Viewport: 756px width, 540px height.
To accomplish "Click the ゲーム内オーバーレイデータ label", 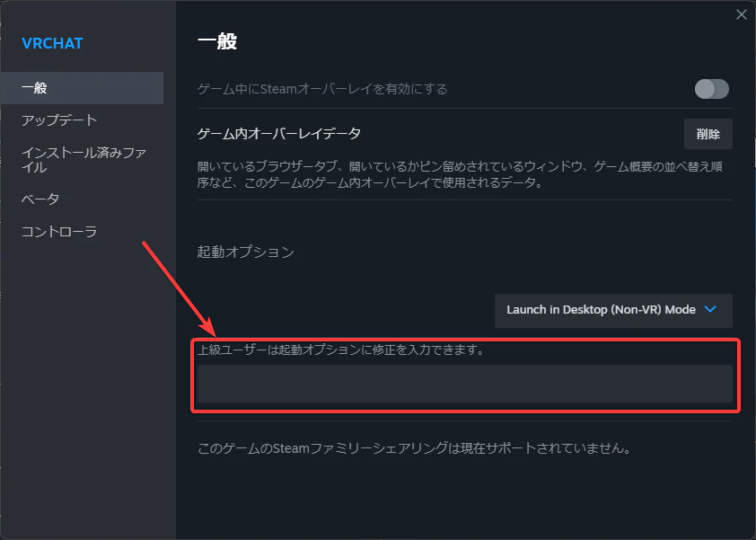I will [x=279, y=134].
